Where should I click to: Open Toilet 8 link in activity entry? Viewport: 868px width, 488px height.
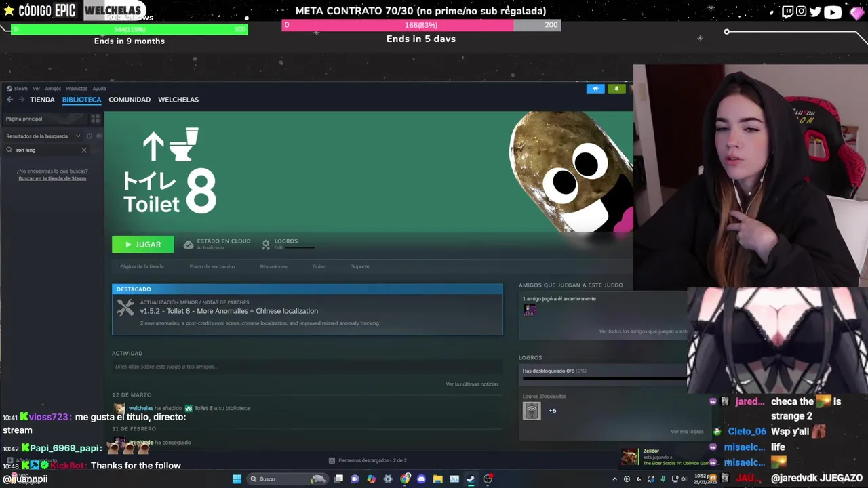click(203, 408)
